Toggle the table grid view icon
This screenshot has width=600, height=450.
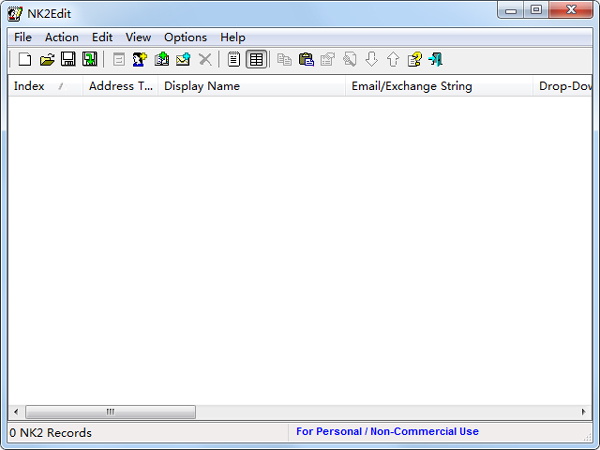[256, 60]
